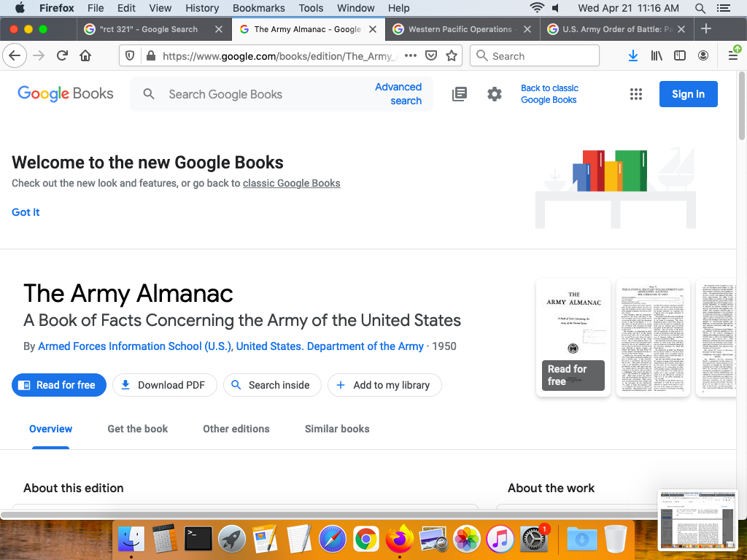Image resolution: width=747 pixels, height=560 pixels.
Task: Switch to Get the book tab
Action: pos(137,429)
